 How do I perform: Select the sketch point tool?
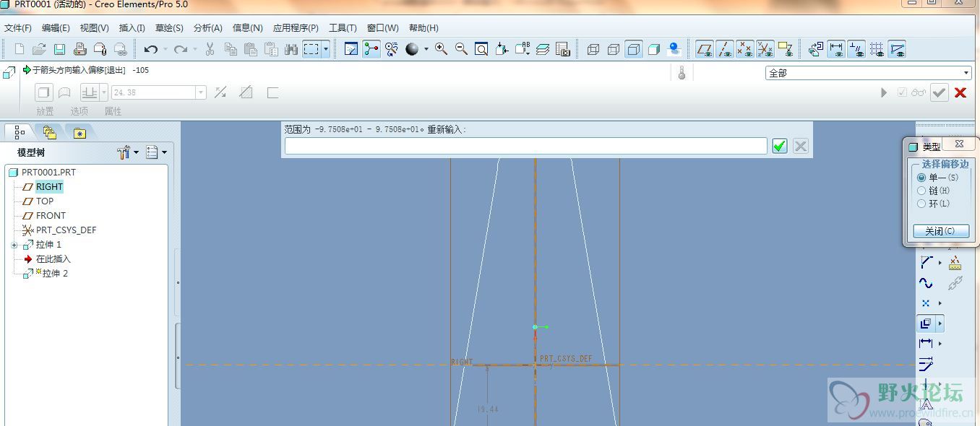click(x=926, y=303)
